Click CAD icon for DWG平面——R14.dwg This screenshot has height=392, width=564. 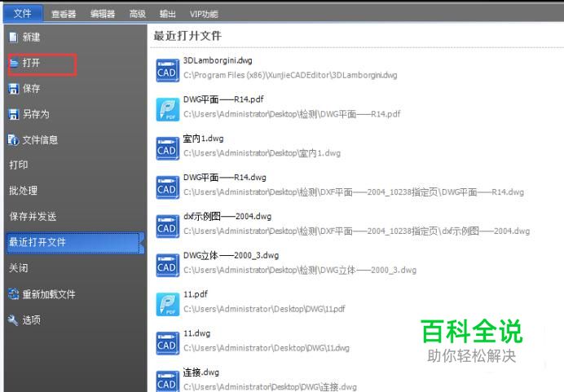coord(167,187)
